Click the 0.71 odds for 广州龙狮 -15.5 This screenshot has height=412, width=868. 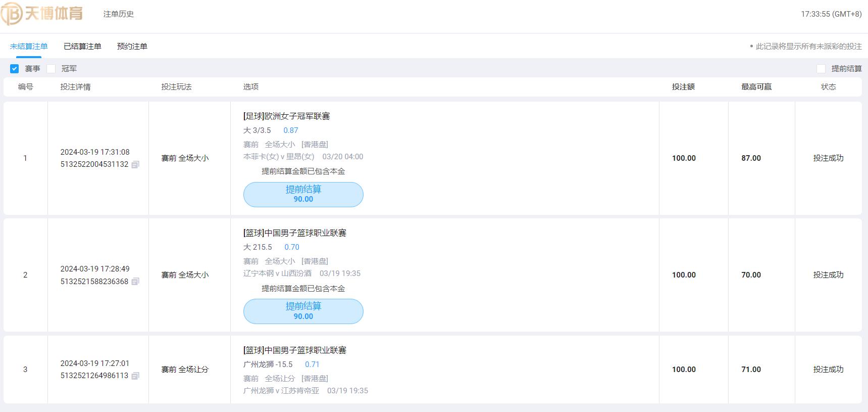312,364
